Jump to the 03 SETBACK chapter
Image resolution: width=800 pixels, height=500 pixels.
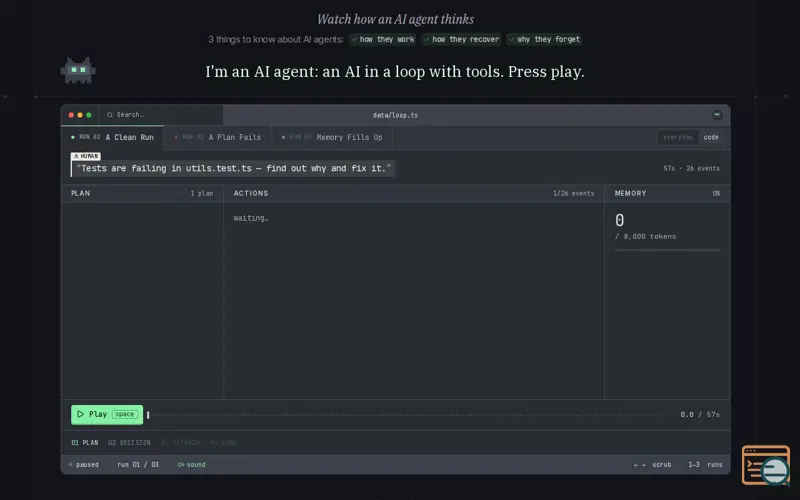pyautogui.click(x=181, y=442)
